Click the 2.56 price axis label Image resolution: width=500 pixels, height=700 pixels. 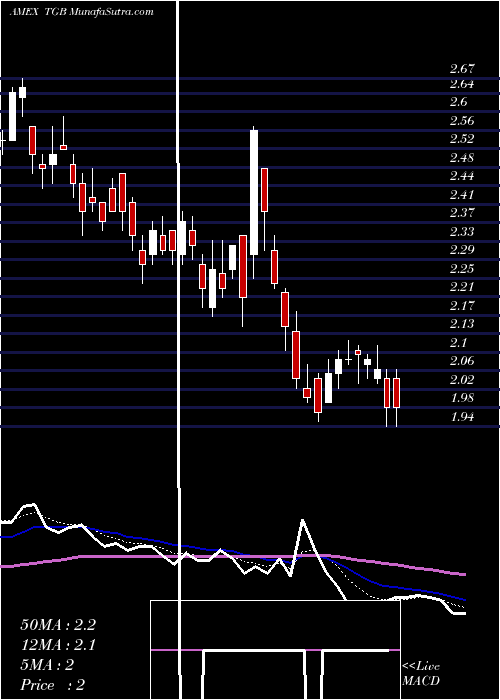click(x=462, y=121)
